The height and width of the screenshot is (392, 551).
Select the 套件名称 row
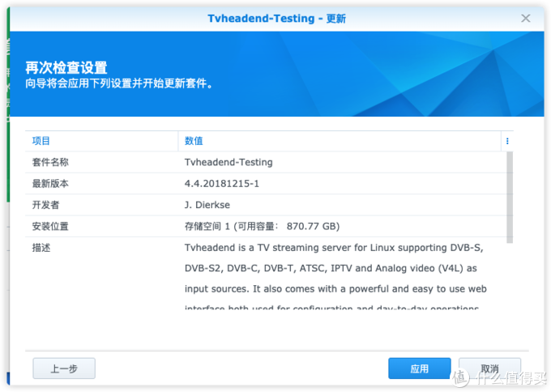coord(266,162)
